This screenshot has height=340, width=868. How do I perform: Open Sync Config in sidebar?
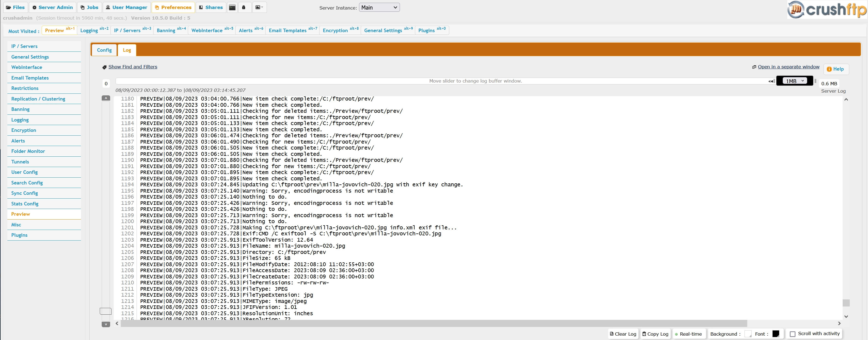[44, 193]
